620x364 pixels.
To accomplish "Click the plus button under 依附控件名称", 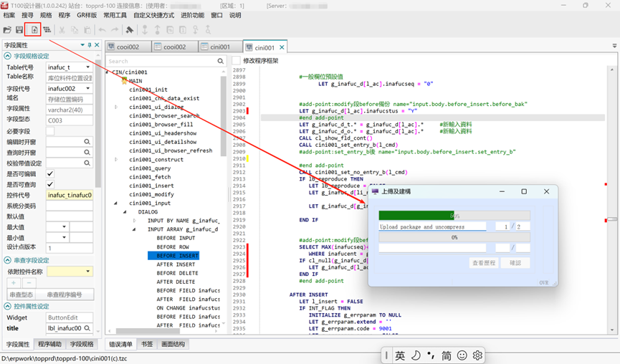I will pyautogui.click(x=14, y=283).
